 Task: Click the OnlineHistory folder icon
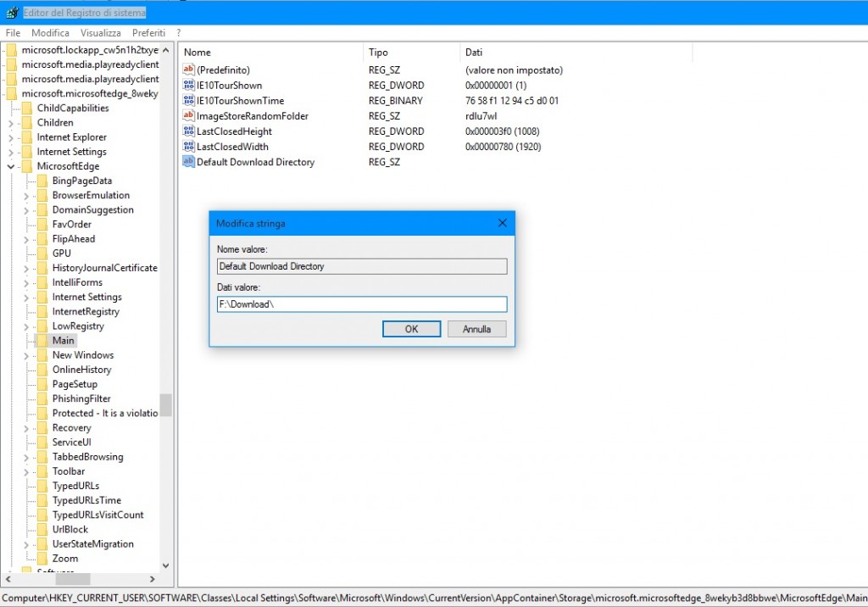(42, 370)
